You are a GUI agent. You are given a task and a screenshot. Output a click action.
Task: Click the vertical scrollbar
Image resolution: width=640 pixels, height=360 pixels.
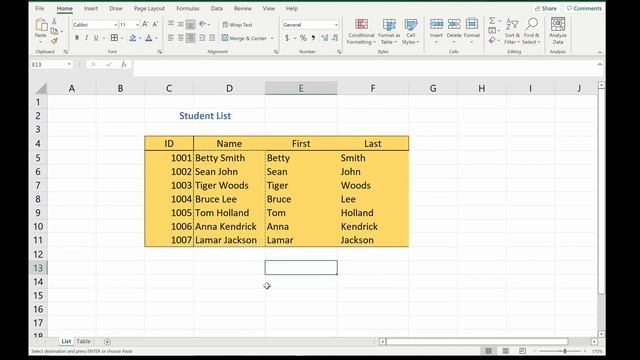pos(601,191)
